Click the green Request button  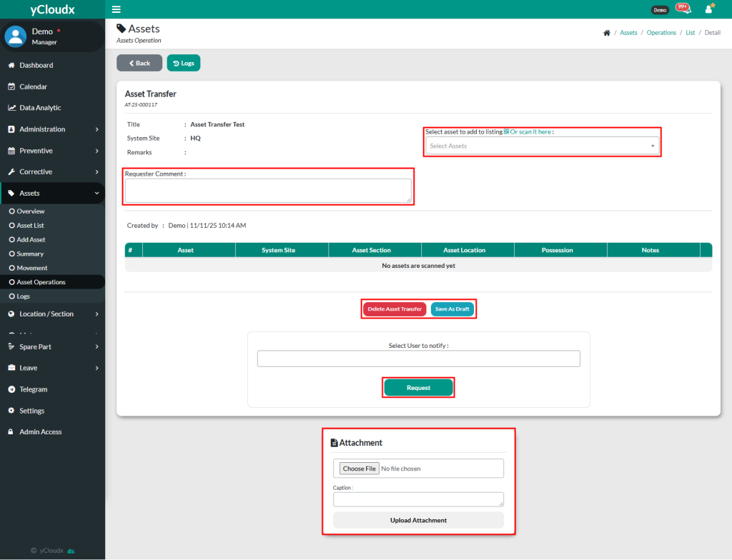(418, 388)
